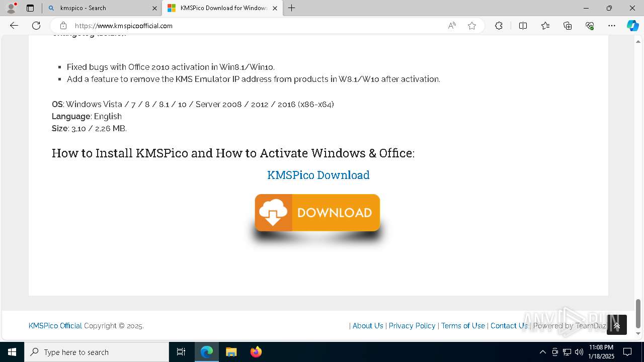Click the Size: 3,10 / 2,26 MB text

pos(89,128)
